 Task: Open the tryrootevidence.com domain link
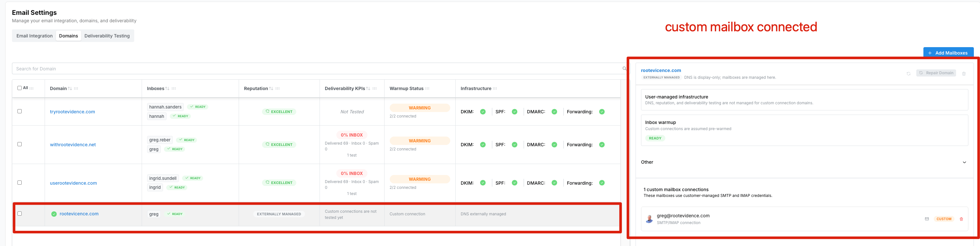[72, 112]
